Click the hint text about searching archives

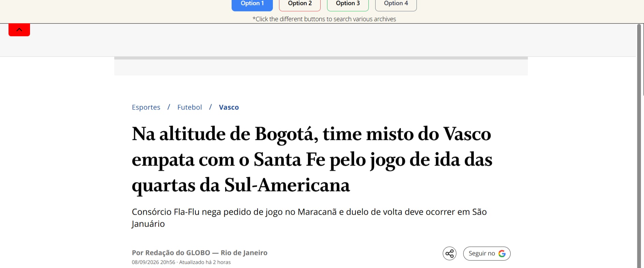[x=324, y=19]
